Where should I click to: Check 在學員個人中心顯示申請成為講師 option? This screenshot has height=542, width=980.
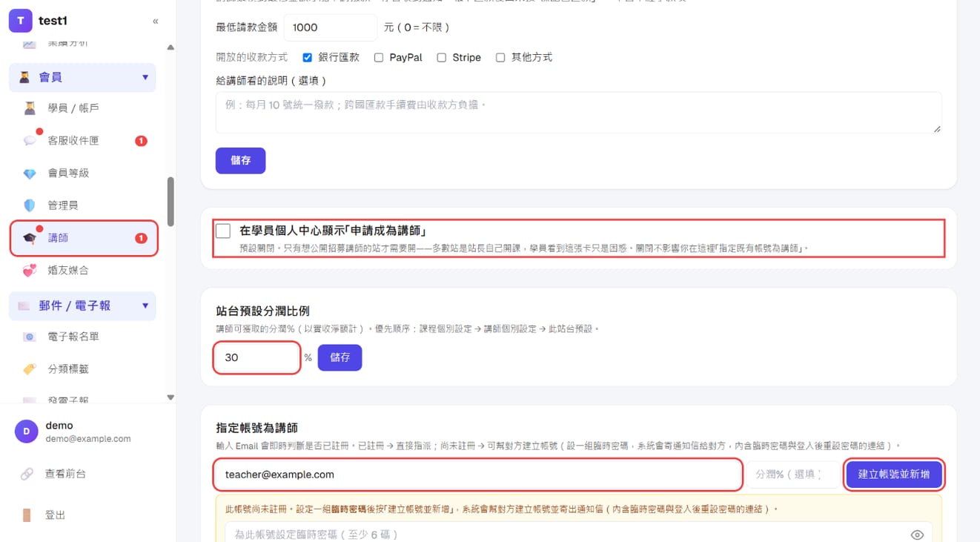223,231
